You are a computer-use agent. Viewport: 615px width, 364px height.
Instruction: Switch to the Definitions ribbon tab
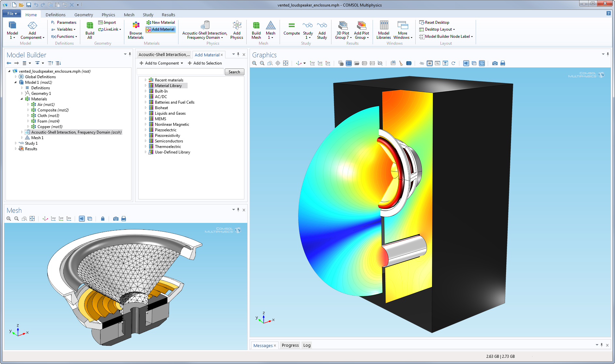point(55,15)
